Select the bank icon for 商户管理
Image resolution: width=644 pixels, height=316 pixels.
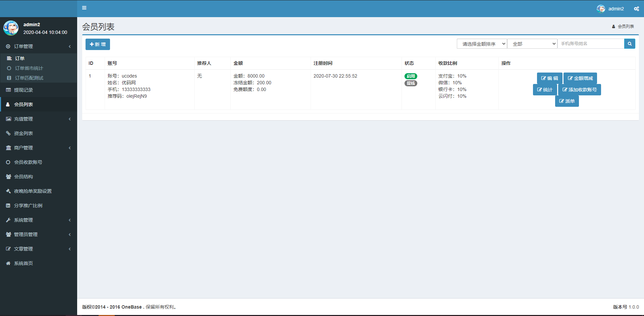point(8,147)
